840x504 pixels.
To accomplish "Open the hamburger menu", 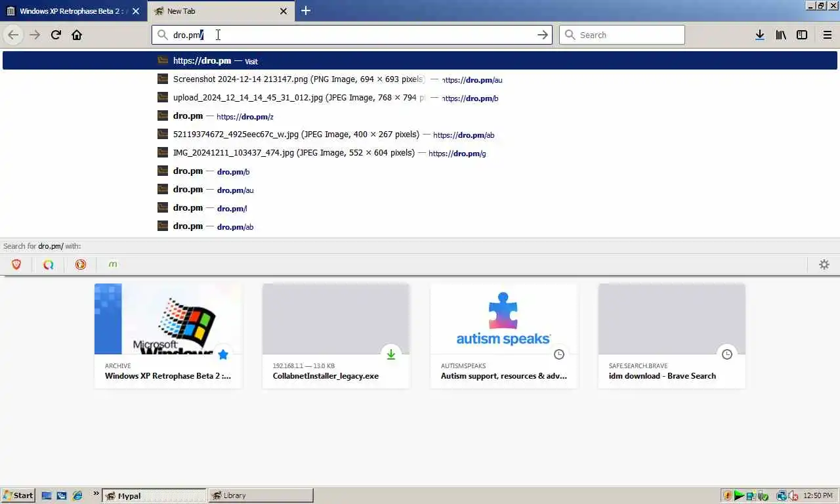I will (827, 35).
